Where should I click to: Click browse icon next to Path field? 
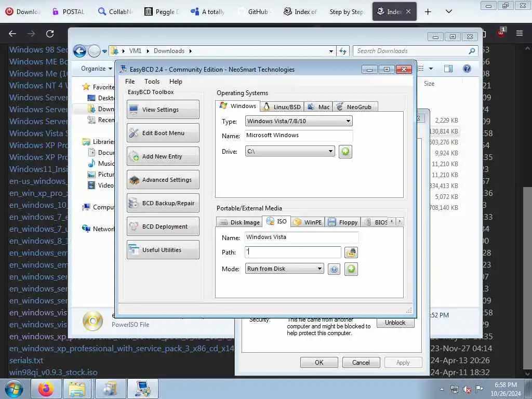[351, 252]
